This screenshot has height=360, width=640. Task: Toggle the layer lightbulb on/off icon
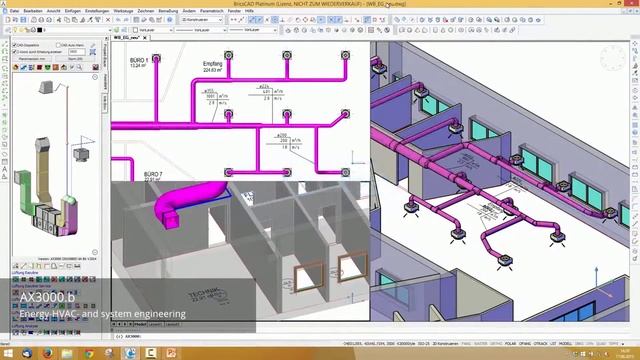pyautogui.click(x=16, y=30)
